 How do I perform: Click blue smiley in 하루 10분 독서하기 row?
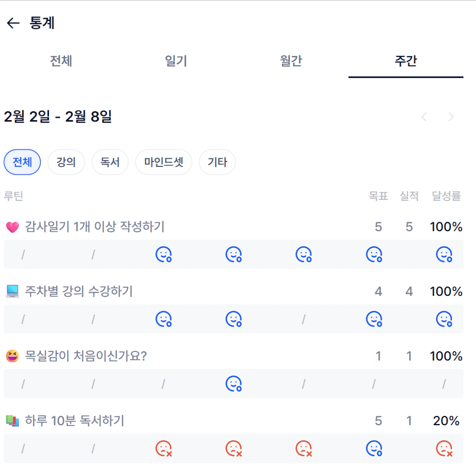374,448
